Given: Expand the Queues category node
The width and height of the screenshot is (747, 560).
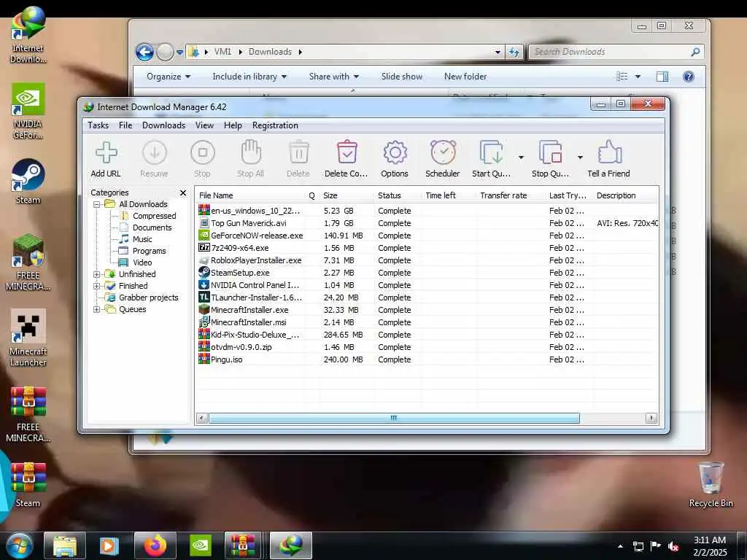Looking at the screenshot, I should 97,309.
